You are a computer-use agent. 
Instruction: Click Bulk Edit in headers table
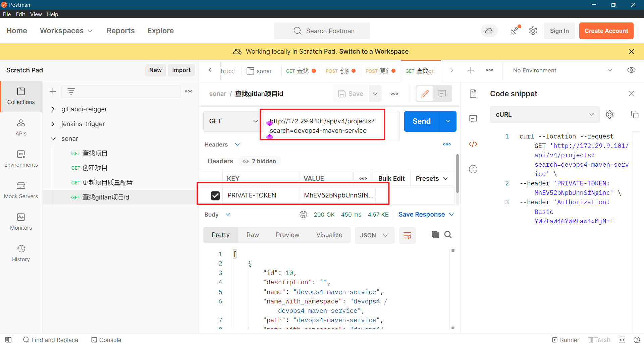391,178
